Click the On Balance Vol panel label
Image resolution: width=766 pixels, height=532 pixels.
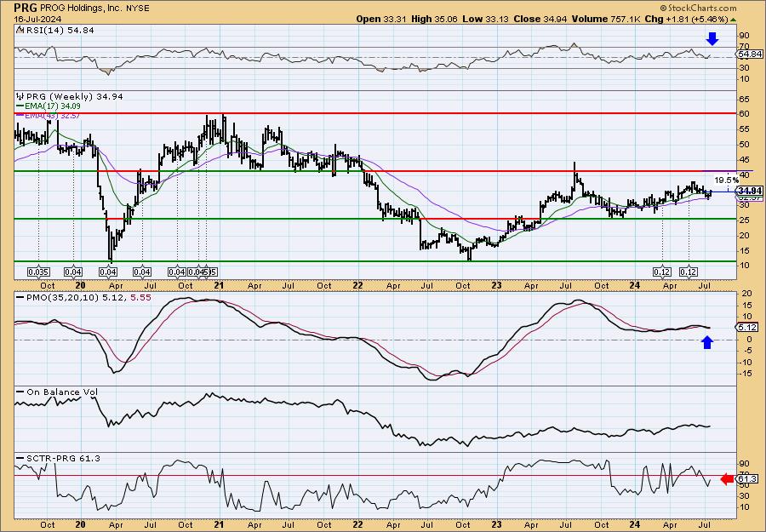coord(62,392)
